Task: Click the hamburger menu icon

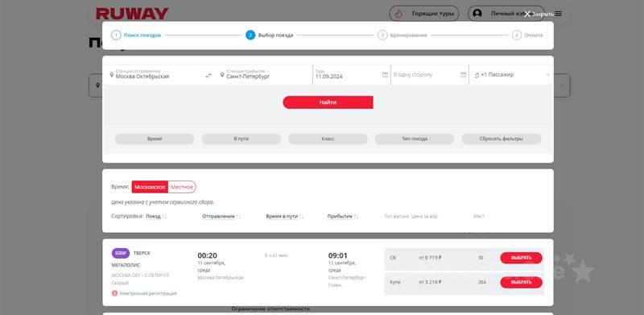Action: [x=558, y=14]
